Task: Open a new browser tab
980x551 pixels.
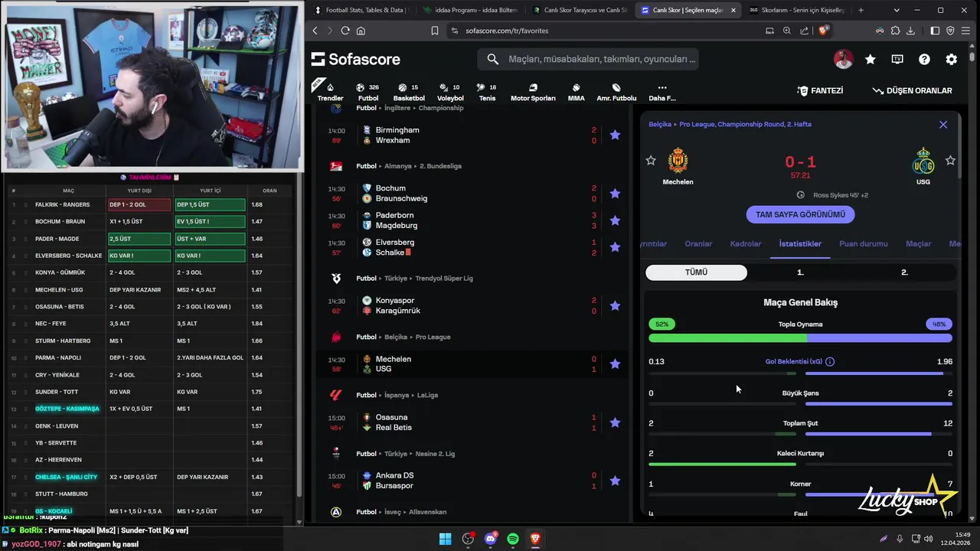Action: (861, 10)
